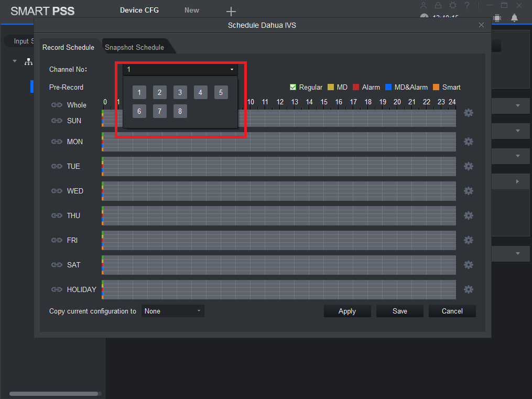This screenshot has width=532, height=399.
Task: Click the Input search field in sidebar
Action: point(19,41)
